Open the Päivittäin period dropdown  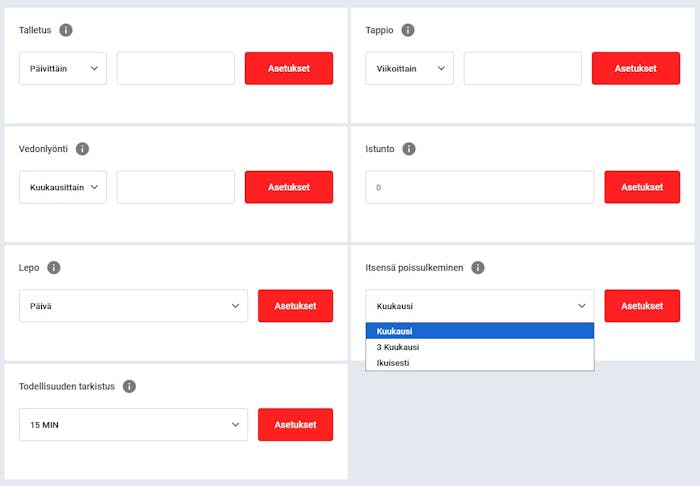click(x=63, y=69)
